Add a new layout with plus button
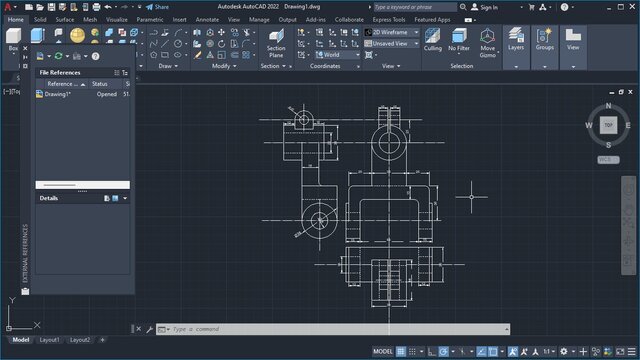 click(102, 340)
